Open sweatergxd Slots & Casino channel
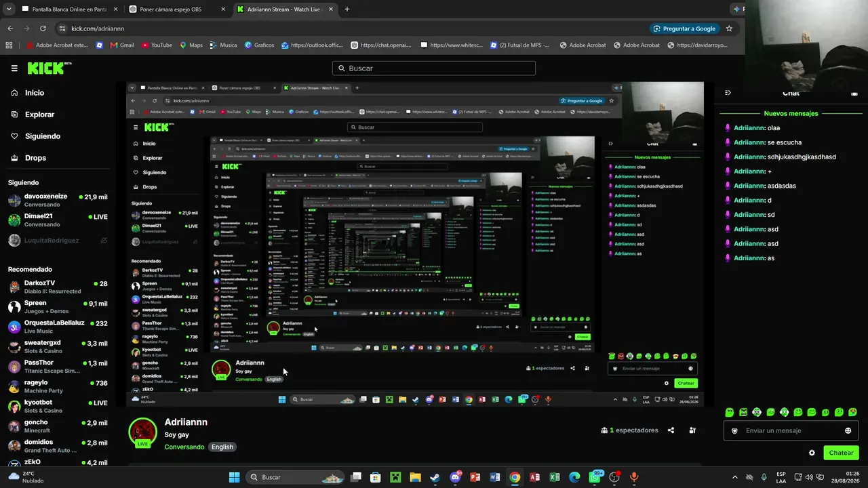868x488 pixels. [58, 346]
